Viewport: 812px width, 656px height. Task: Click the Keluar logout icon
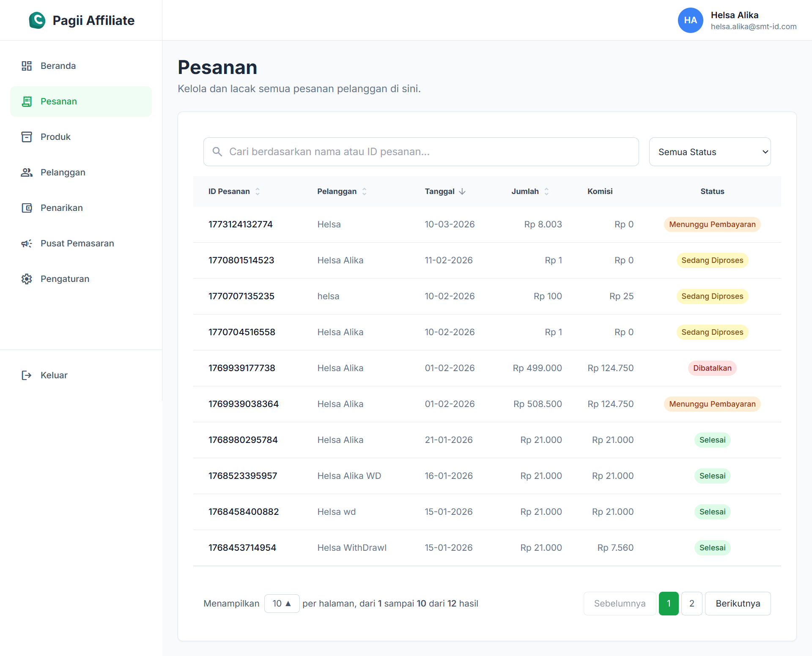(x=27, y=375)
